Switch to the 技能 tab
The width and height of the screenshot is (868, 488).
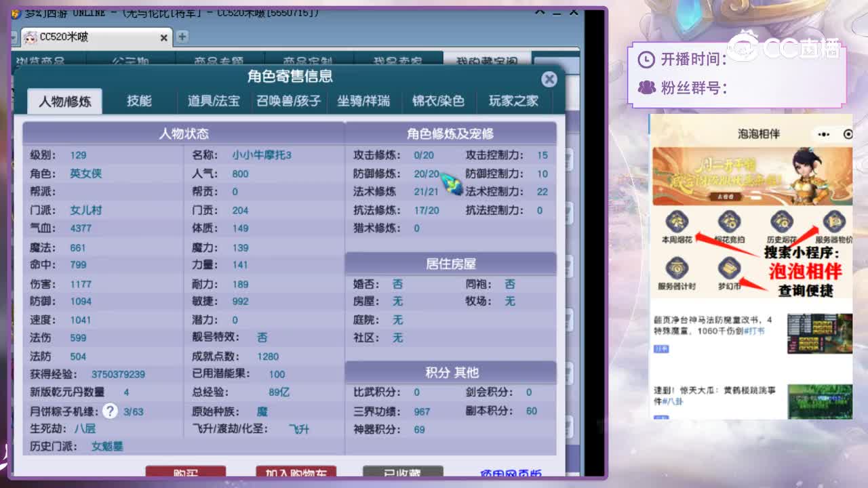pos(139,100)
